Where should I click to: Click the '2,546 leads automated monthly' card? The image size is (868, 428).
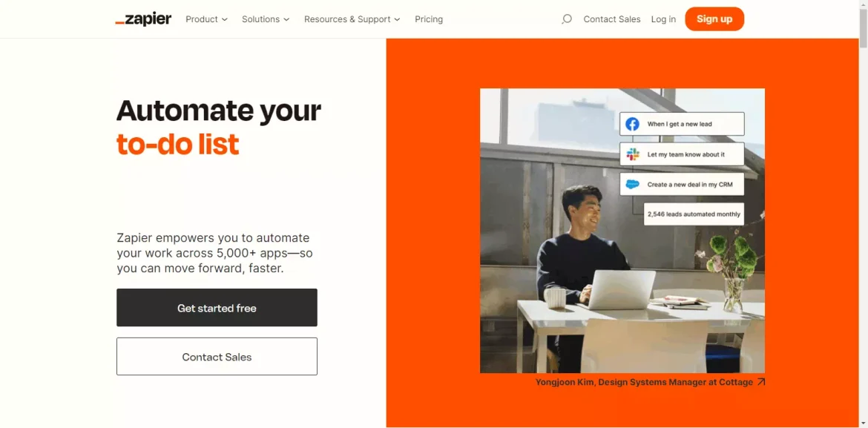coord(694,214)
